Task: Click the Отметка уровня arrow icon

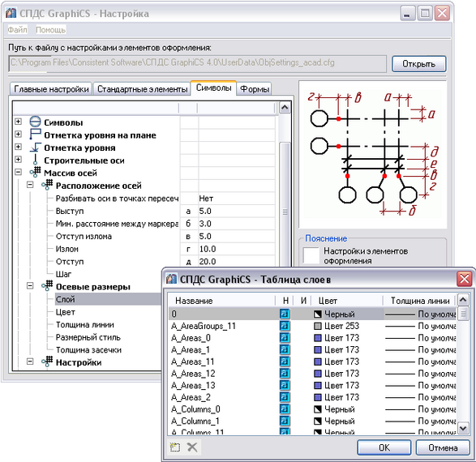Action: pyautogui.click(x=35, y=148)
